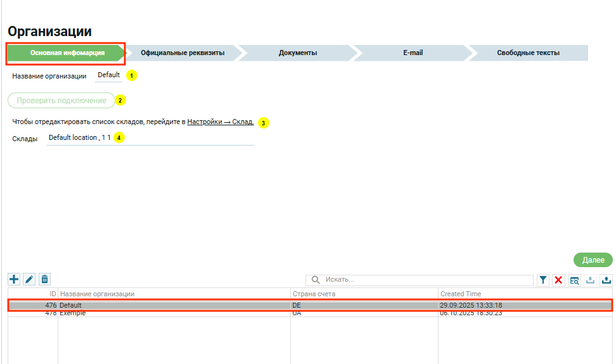Select the Свободные тексты tab

point(527,53)
